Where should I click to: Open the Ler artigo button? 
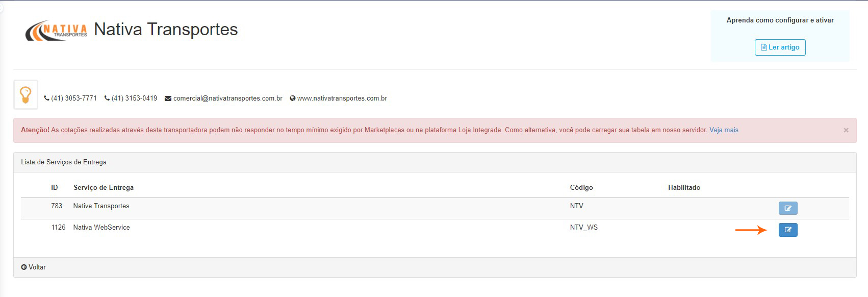coord(780,47)
